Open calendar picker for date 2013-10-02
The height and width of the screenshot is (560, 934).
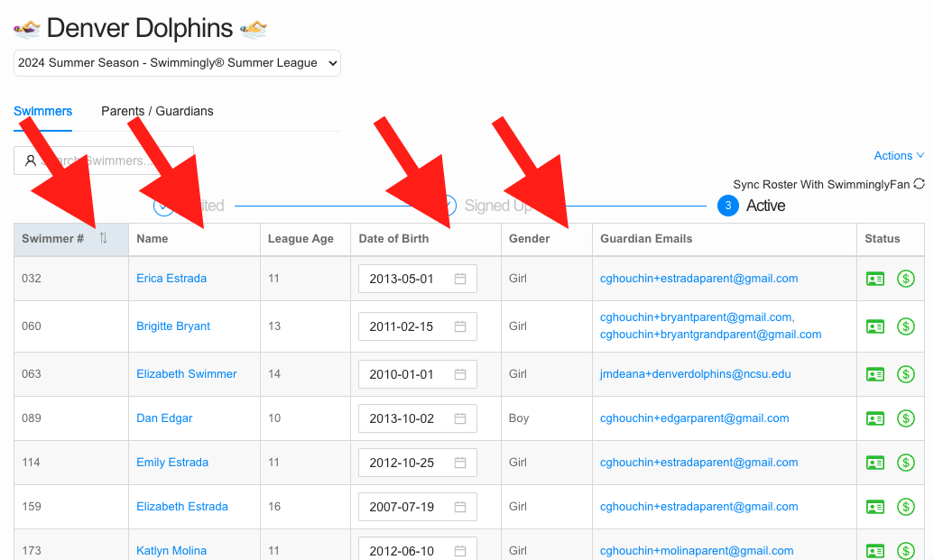[460, 418]
